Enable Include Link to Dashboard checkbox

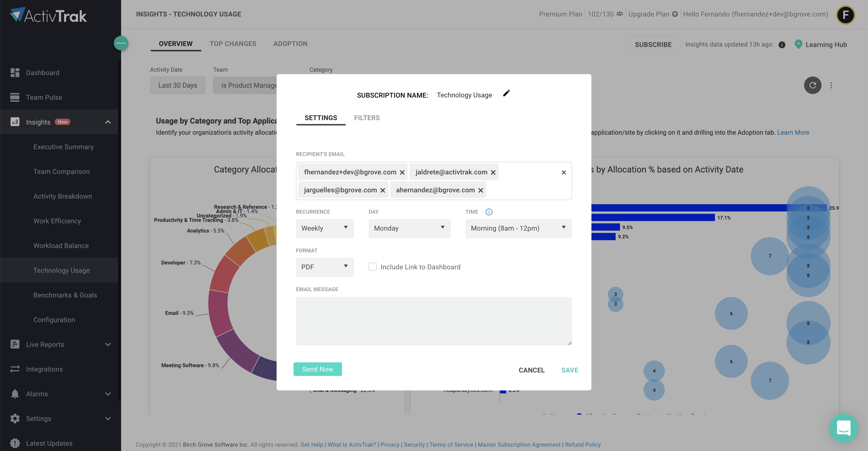click(x=372, y=267)
